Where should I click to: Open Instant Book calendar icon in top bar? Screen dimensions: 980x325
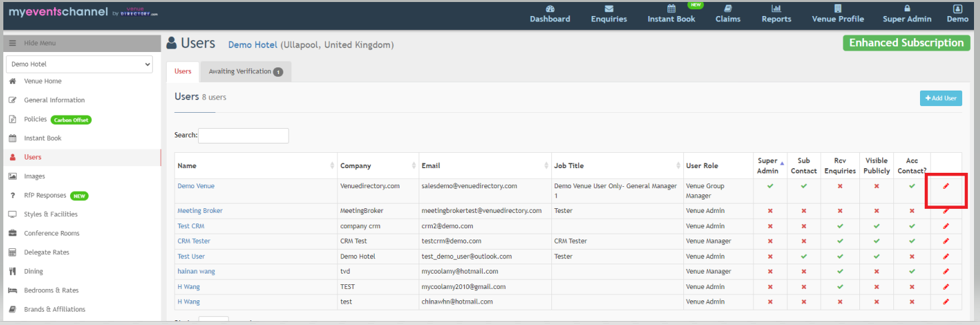pyautogui.click(x=671, y=9)
